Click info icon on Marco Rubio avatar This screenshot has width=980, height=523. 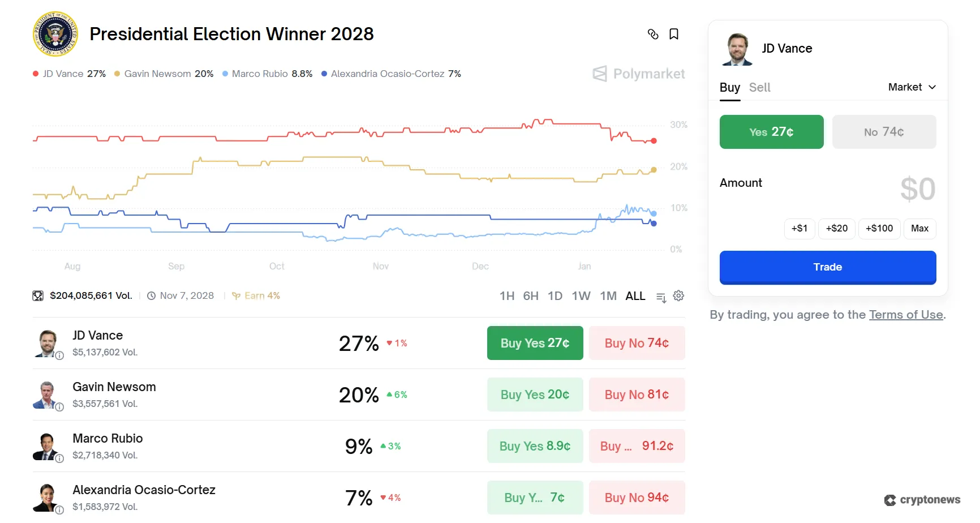pos(59,458)
